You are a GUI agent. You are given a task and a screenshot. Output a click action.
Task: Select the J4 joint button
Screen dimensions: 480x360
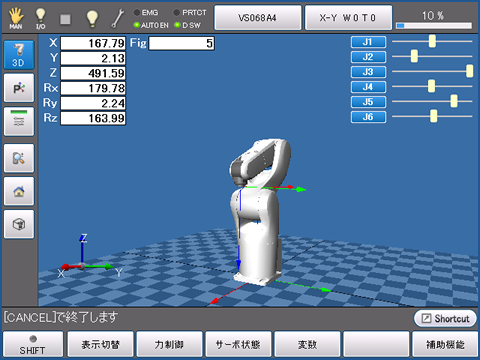tap(368, 87)
